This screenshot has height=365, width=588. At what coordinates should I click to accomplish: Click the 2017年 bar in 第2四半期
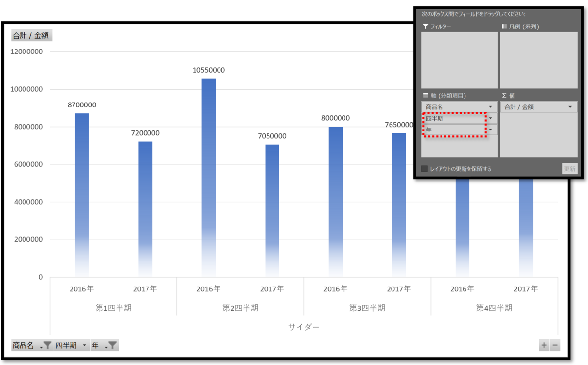click(272, 211)
